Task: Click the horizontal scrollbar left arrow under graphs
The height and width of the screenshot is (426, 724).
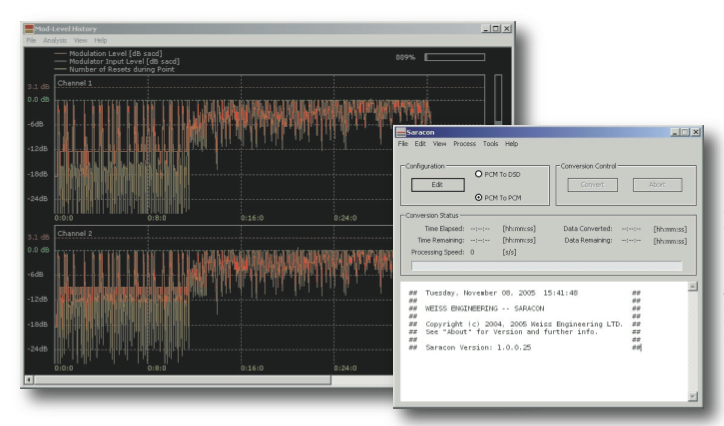Action: point(29,380)
